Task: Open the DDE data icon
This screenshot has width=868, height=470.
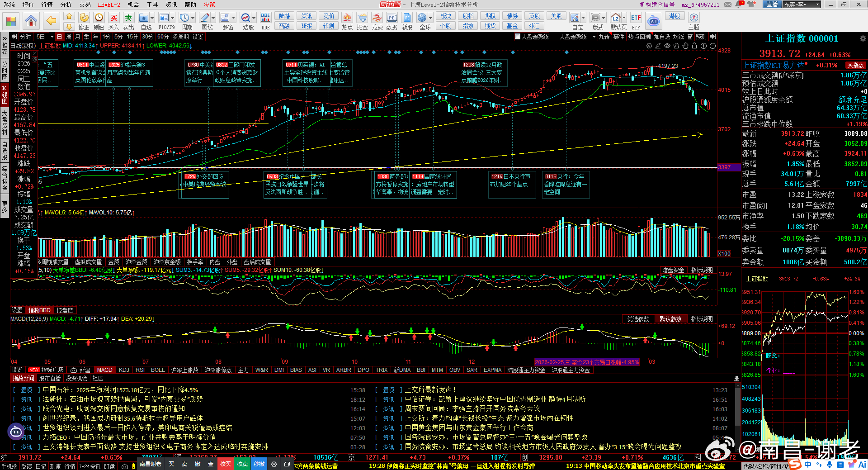Action: pyautogui.click(x=265, y=21)
